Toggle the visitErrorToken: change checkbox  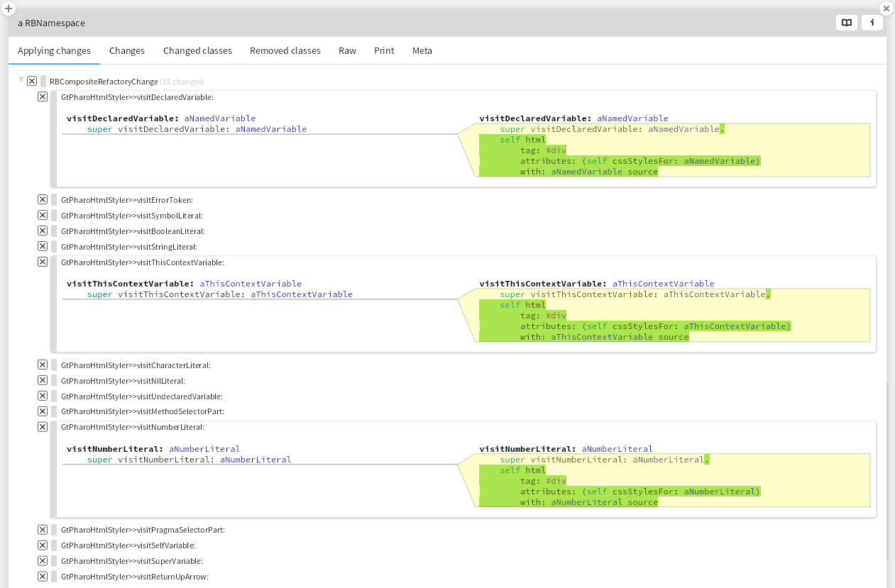(43, 200)
